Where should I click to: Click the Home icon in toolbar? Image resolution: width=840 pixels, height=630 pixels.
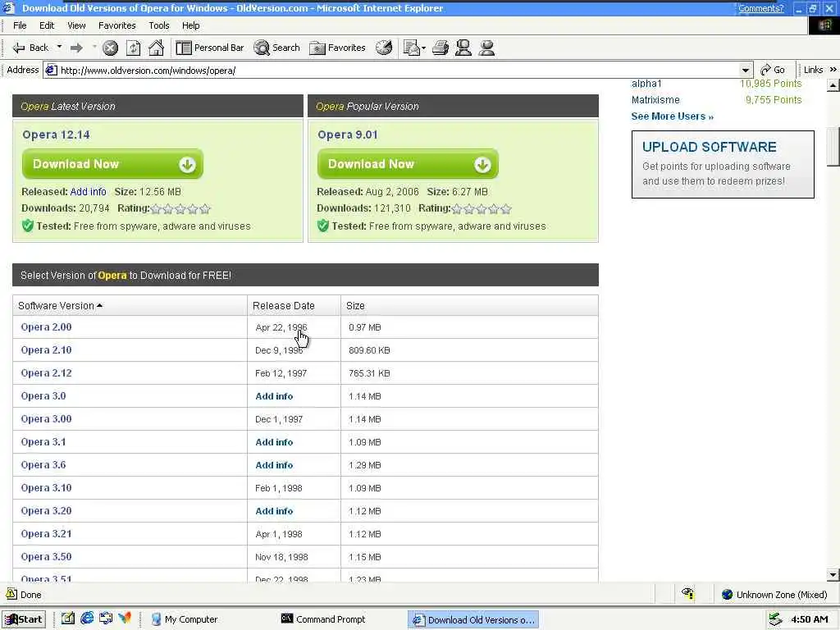click(156, 48)
